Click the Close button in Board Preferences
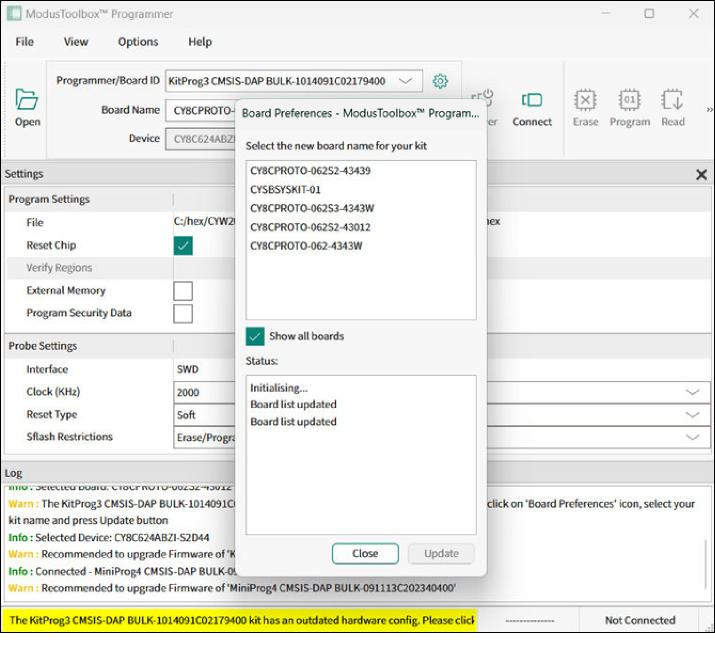The width and height of the screenshot is (715, 647). point(365,554)
